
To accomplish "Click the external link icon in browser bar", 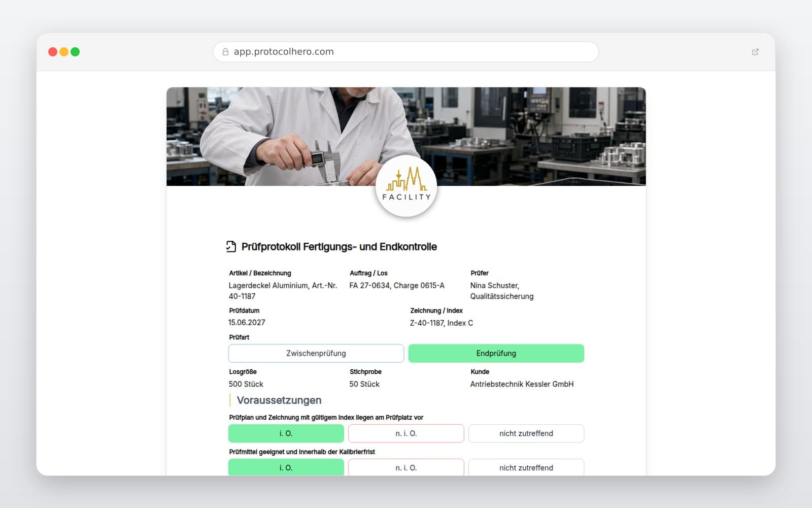I will pyautogui.click(x=755, y=52).
